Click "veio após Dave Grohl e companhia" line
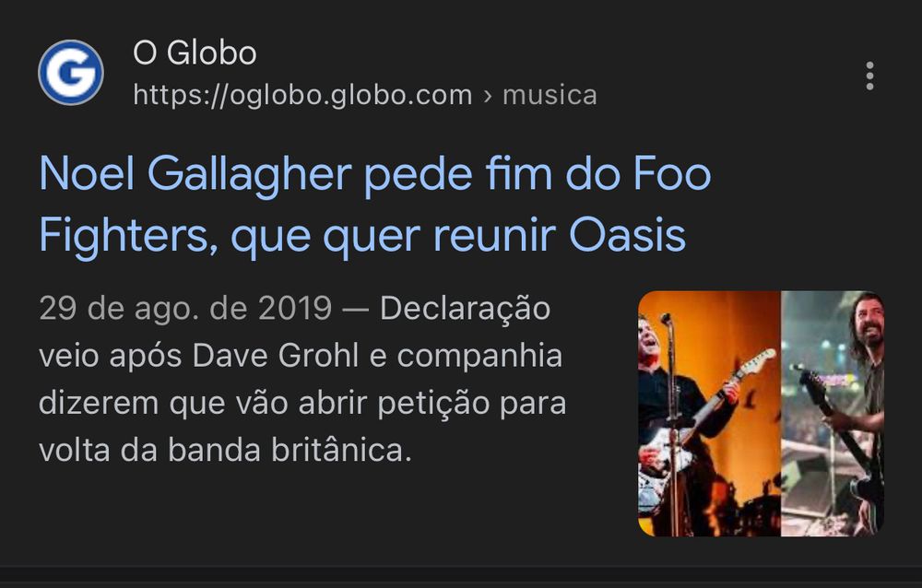Image resolution: width=922 pixels, height=588 pixels. [301, 357]
